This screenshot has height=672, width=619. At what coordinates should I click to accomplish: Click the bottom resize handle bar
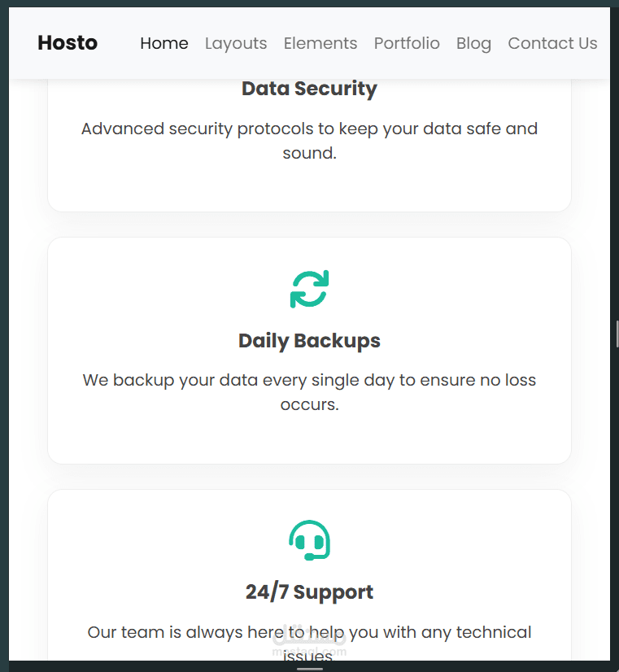coord(309,669)
